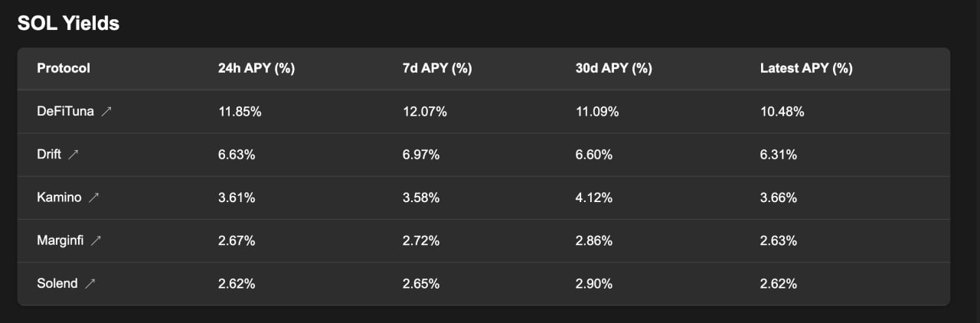Screen dimensions: 980x323
Task: Select the 7d APY (%) column header
Action: point(437,68)
